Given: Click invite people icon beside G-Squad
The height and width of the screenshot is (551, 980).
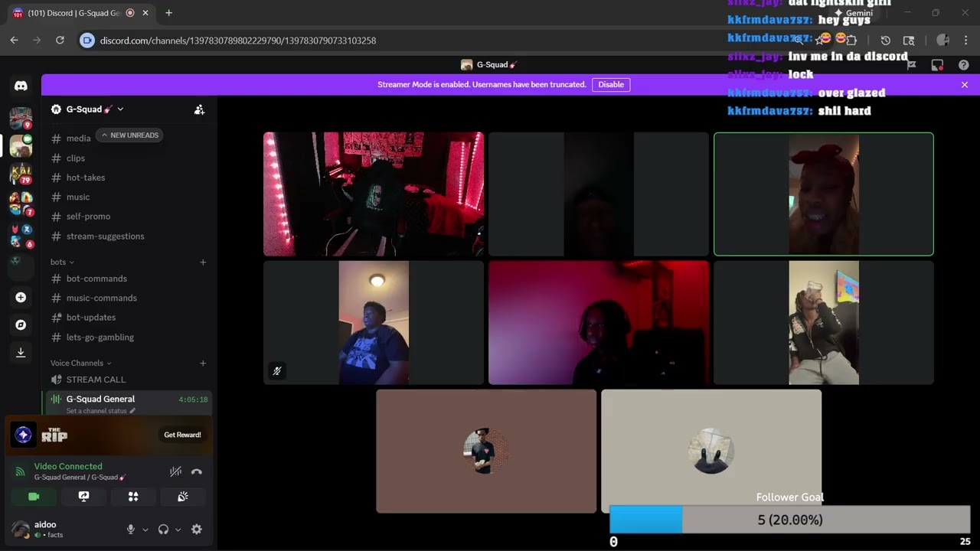Looking at the screenshot, I should click(x=199, y=109).
